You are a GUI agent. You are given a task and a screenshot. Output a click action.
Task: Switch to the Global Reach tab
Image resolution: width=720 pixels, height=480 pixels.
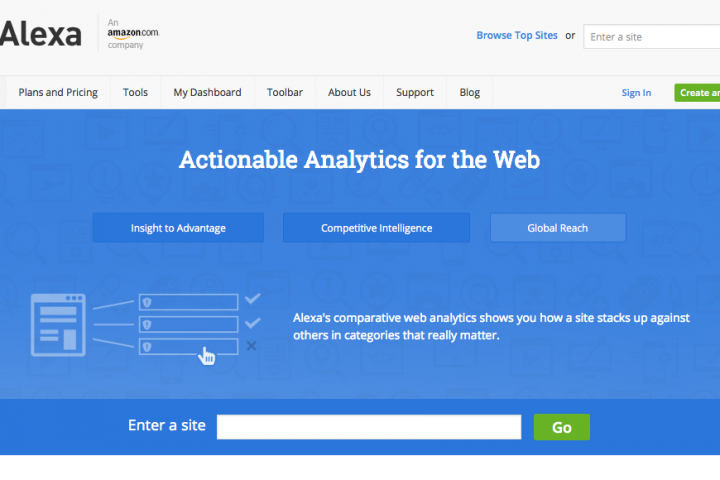coord(557,228)
